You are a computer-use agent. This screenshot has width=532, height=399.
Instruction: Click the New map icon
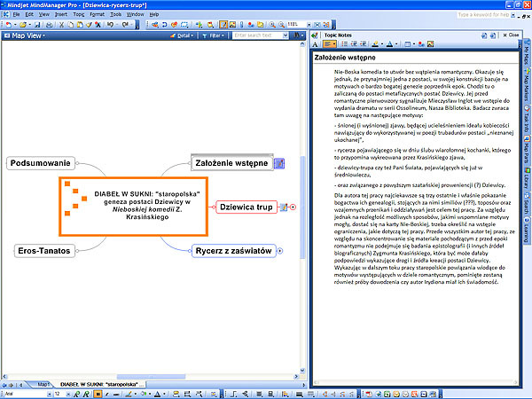click(x=9, y=25)
